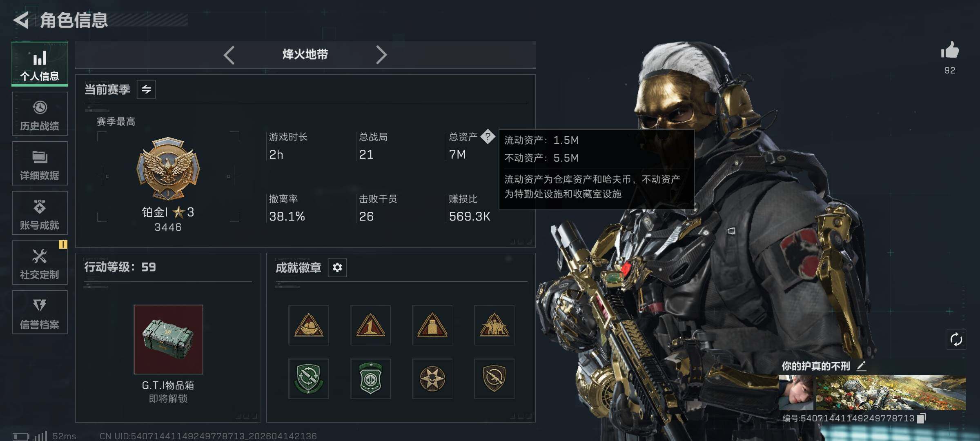Toggle the 当前赛季 season switch button
Viewport: 980px width, 441px height.
(146, 89)
